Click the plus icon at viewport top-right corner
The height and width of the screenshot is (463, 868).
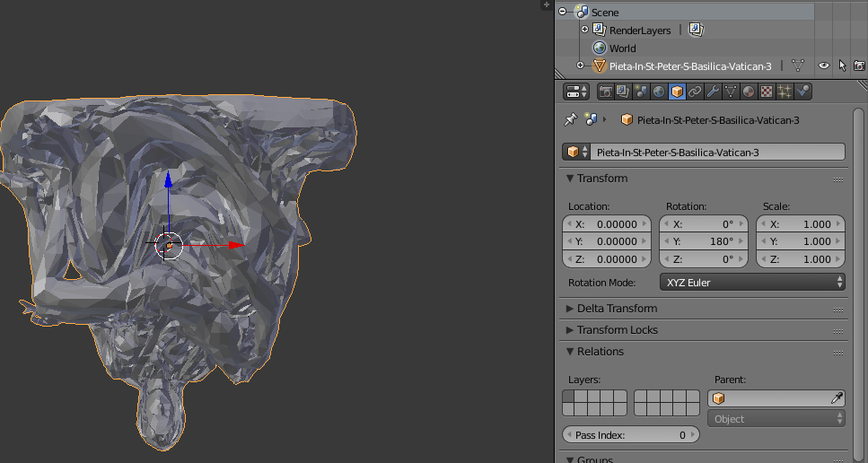547,4
